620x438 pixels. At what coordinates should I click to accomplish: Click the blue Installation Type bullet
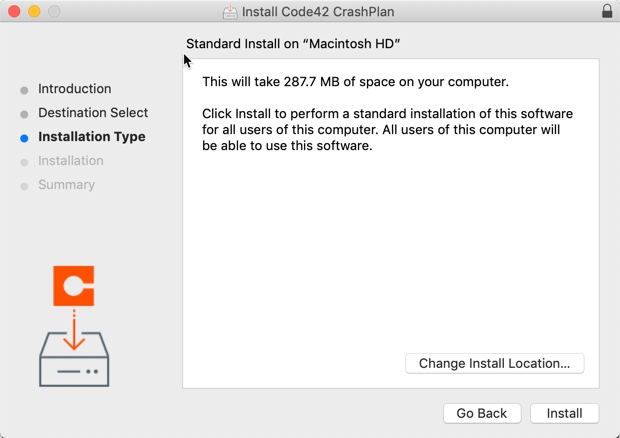[x=24, y=138]
